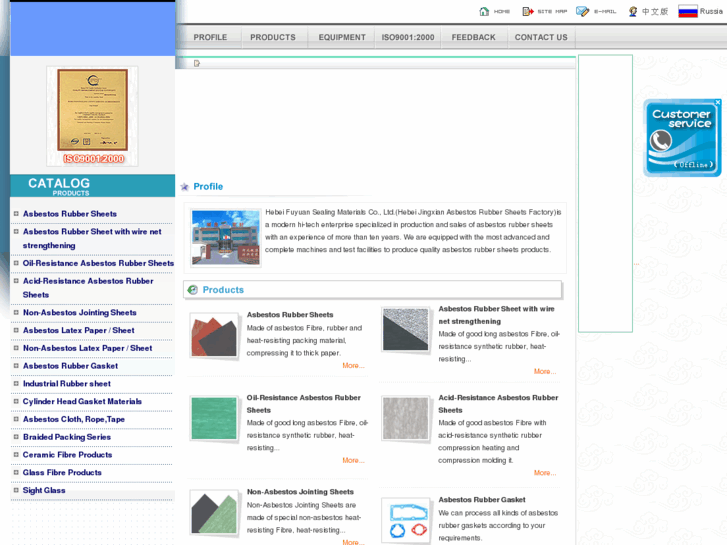Click the bullet icon beside Ceramic Fibre Products
The width and height of the screenshot is (727, 545).
[16, 455]
